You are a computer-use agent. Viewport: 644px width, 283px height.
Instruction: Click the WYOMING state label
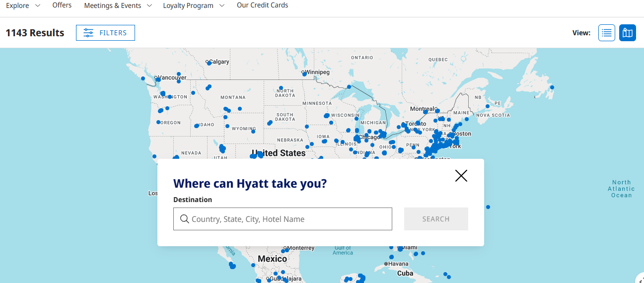click(244, 129)
